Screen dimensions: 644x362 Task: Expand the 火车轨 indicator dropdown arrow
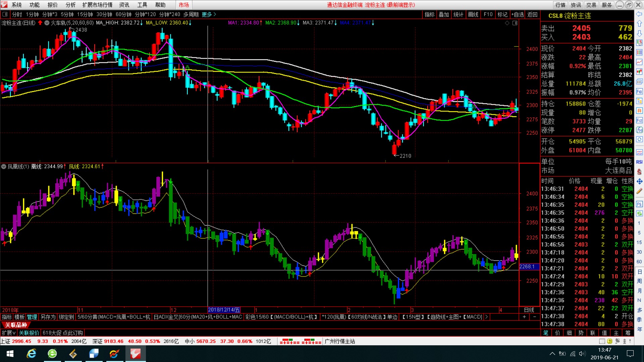point(47,23)
